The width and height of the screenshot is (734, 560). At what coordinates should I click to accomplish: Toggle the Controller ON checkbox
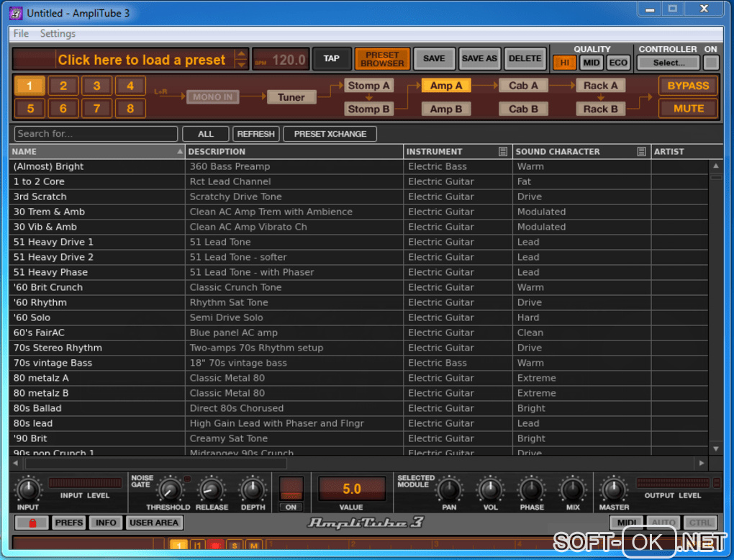click(x=711, y=63)
